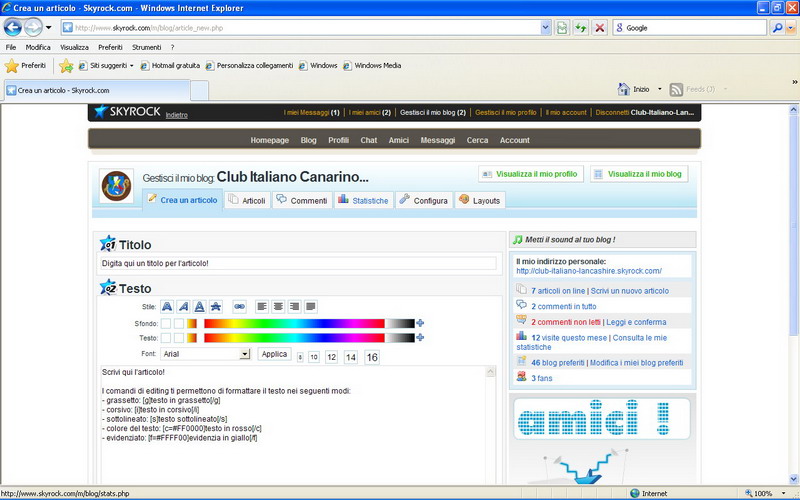Click the Titolo input field
800x500 pixels.
tap(298, 263)
